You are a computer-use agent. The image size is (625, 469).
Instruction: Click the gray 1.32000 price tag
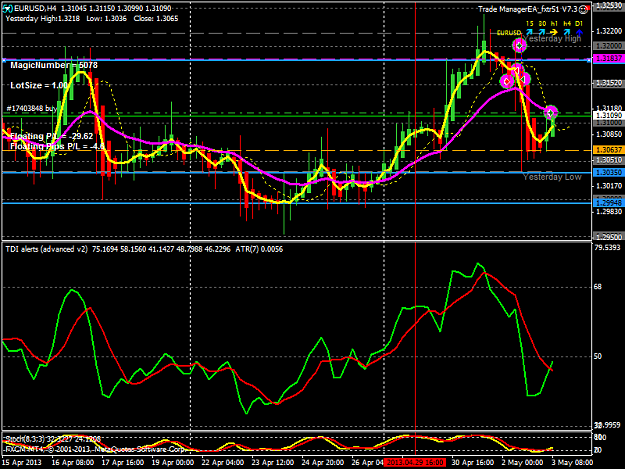[609, 46]
